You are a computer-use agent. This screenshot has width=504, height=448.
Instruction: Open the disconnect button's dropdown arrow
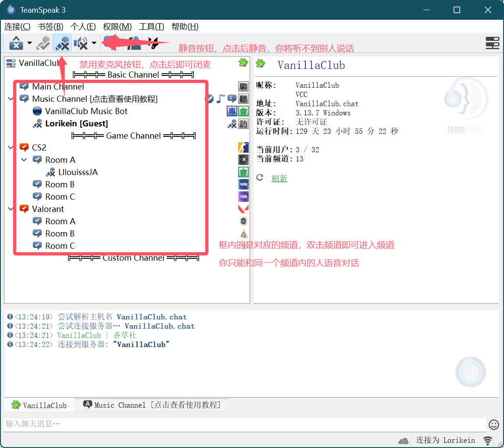click(x=29, y=43)
